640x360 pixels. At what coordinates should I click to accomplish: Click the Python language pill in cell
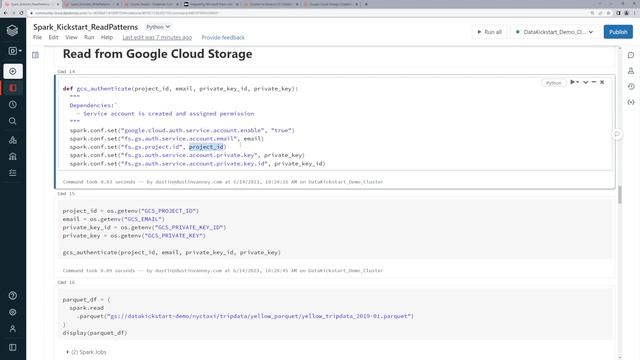tap(554, 83)
